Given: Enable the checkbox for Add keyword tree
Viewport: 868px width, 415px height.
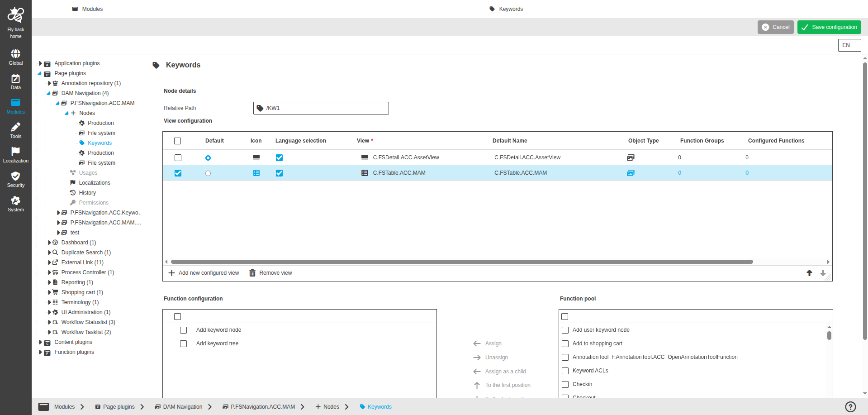Looking at the screenshot, I should 183,343.
